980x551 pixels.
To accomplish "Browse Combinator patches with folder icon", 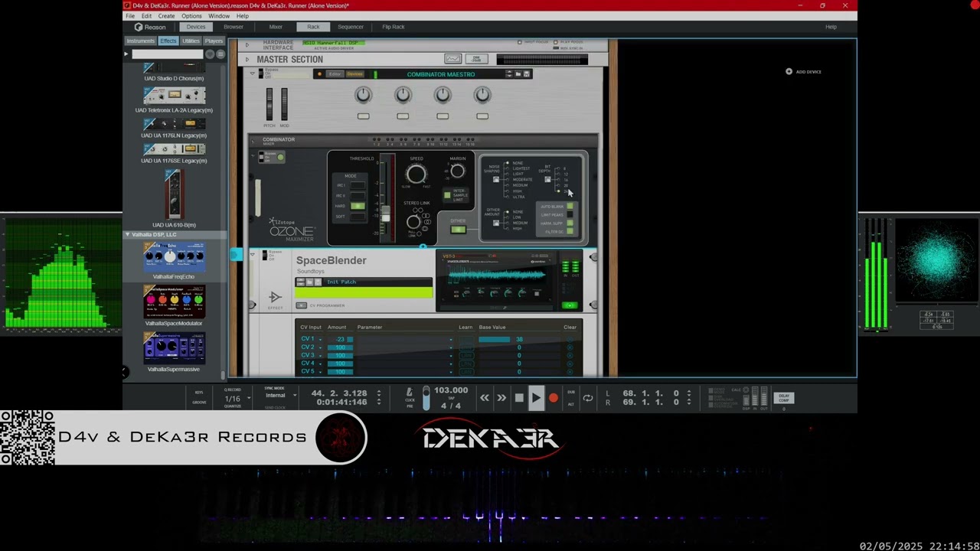I will click(x=518, y=74).
